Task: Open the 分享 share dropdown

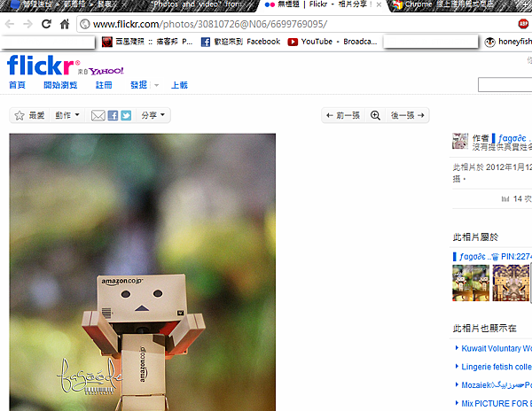Action: point(153,115)
